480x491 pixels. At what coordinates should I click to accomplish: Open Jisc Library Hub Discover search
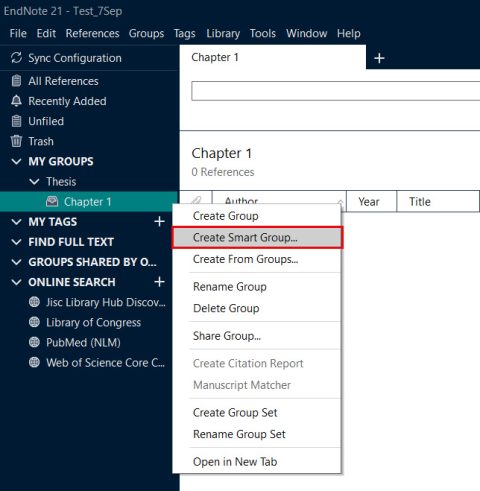pyautogui.click(x=106, y=302)
